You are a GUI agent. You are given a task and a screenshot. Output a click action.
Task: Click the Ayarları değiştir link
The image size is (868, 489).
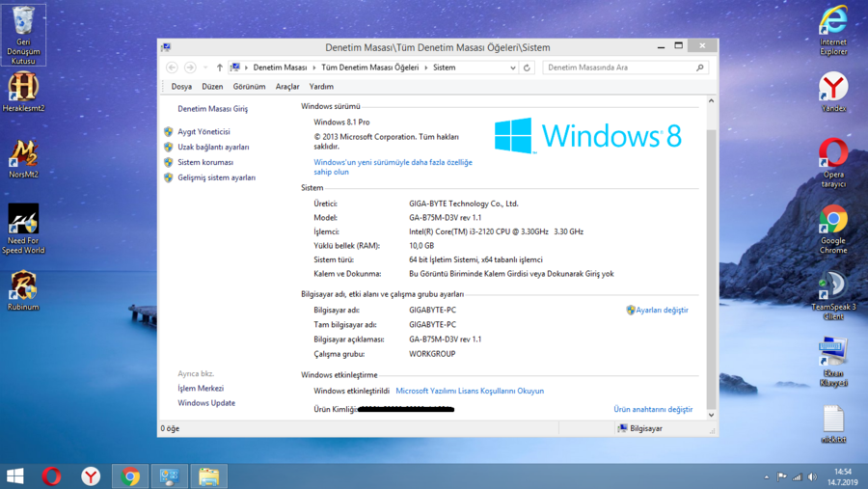[x=662, y=311]
